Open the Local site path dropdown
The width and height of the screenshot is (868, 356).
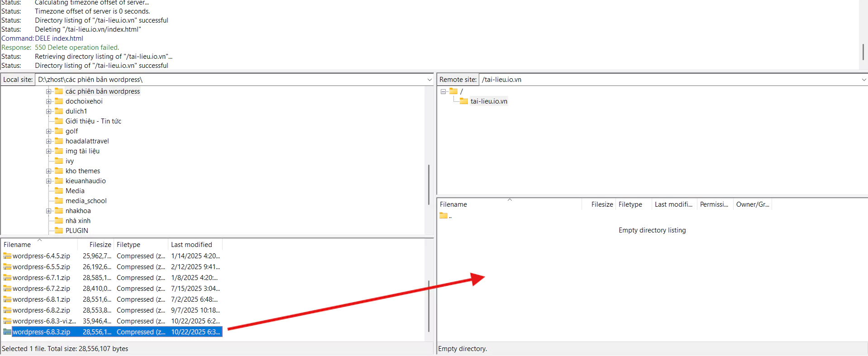tap(429, 80)
